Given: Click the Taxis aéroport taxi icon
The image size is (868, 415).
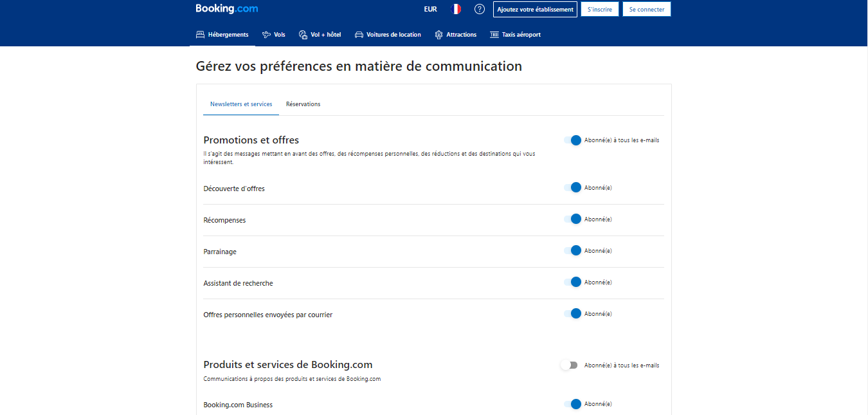Looking at the screenshot, I should point(494,35).
